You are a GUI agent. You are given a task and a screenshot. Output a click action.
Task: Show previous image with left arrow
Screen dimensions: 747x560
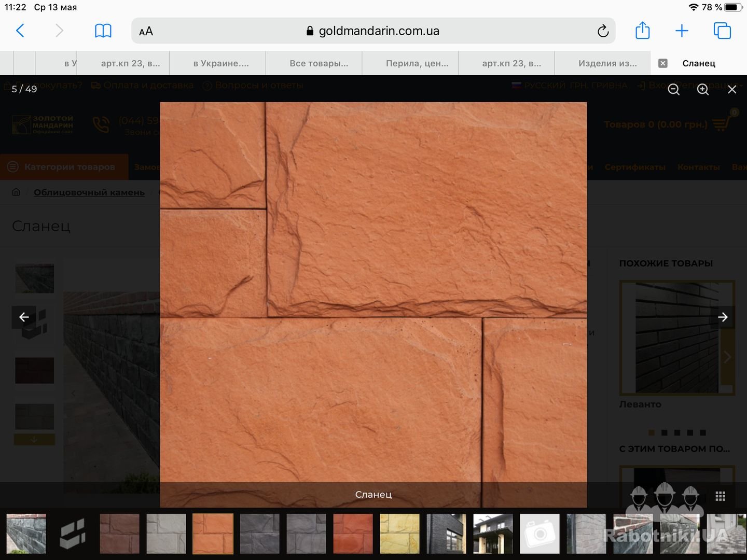[x=24, y=317]
